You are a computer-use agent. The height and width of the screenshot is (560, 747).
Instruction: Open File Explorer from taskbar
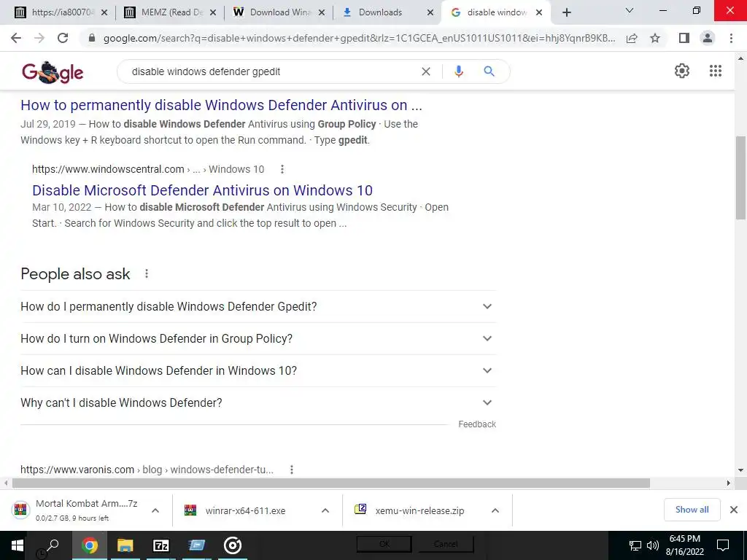tap(125, 545)
